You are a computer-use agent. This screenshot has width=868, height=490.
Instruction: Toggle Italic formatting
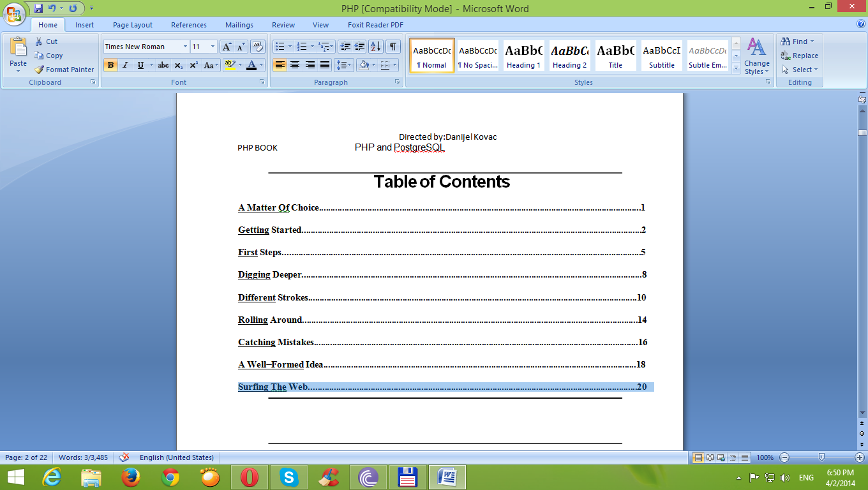pyautogui.click(x=125, y=65)
